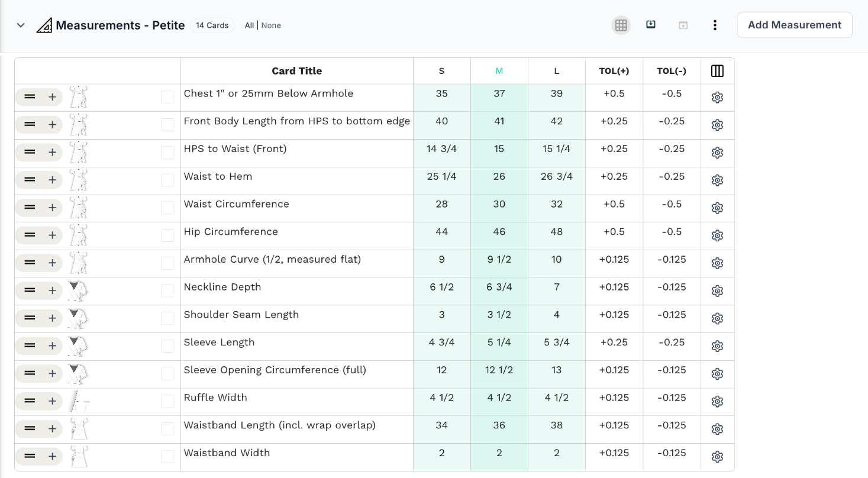Open settings gear for Ruffle Width row
868x478 pixels.
point(717,402)
